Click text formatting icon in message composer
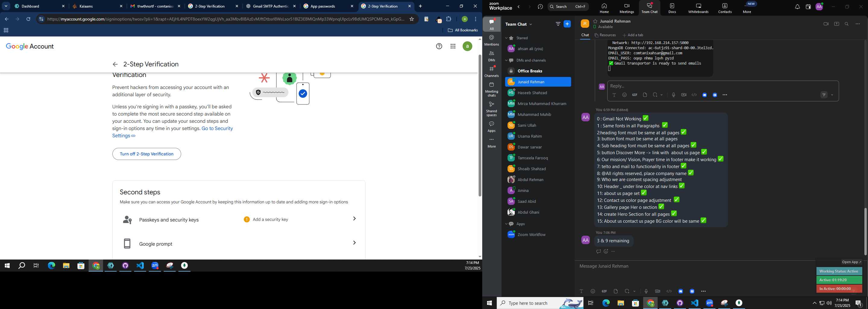This screenshot has height=309, width=868. (x=581, y=291)
